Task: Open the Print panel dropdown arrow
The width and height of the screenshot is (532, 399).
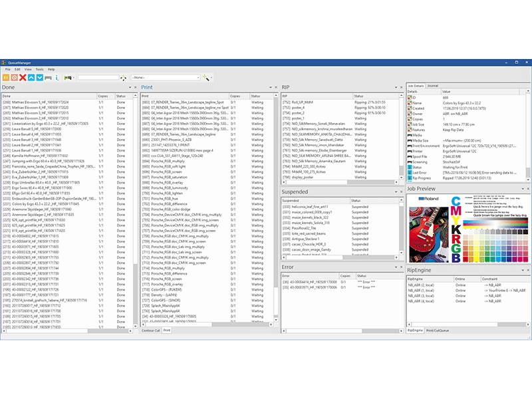Action: (x=271, y=87)
